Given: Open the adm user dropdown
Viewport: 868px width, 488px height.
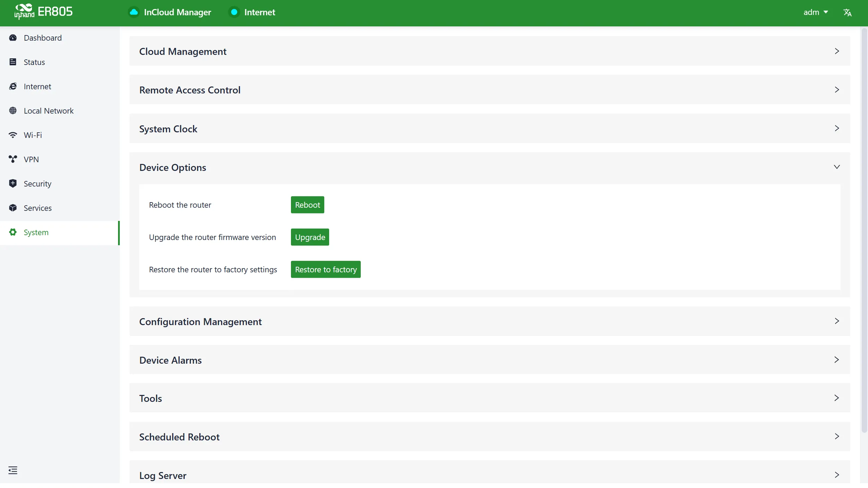Looking at the screenshot, I should (816, 12).
